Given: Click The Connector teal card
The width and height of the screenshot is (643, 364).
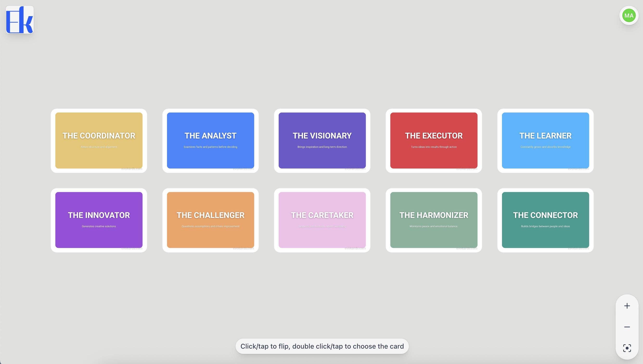Looking at the screenshot, I should point(545,220).
